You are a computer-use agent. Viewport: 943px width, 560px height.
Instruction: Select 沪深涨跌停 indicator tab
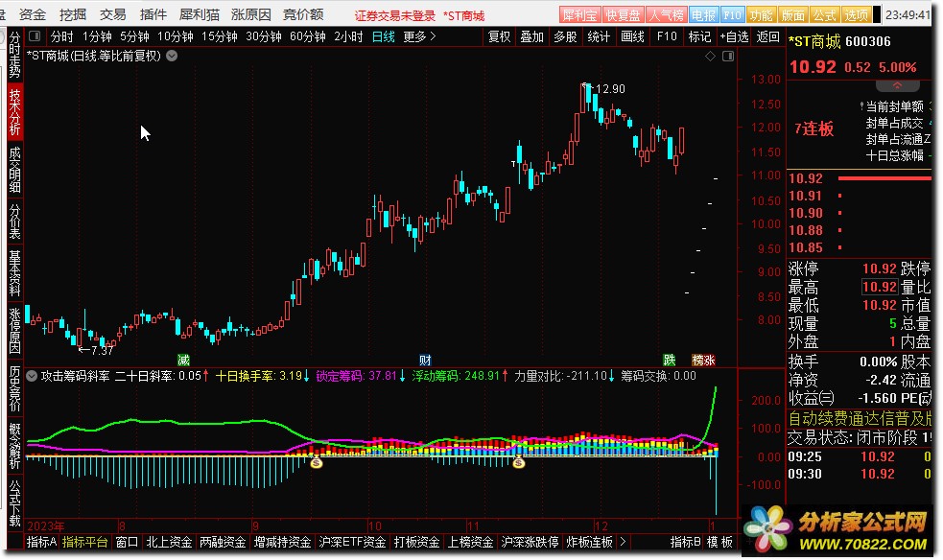530,542
